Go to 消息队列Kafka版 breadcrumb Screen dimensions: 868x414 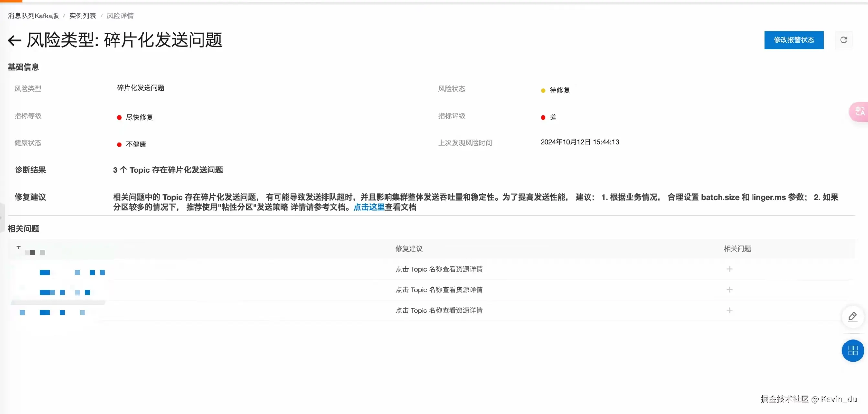pyautogui.click(x=33, y=16)
